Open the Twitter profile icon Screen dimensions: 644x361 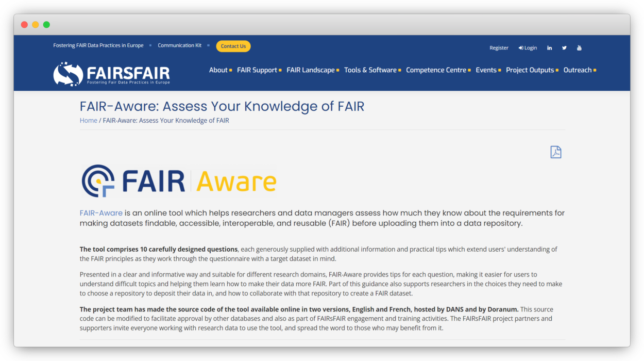[564, 47]
